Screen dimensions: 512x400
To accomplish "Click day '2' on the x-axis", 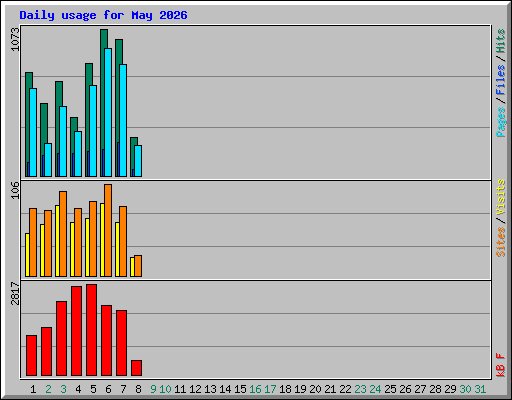I will 48,389.
